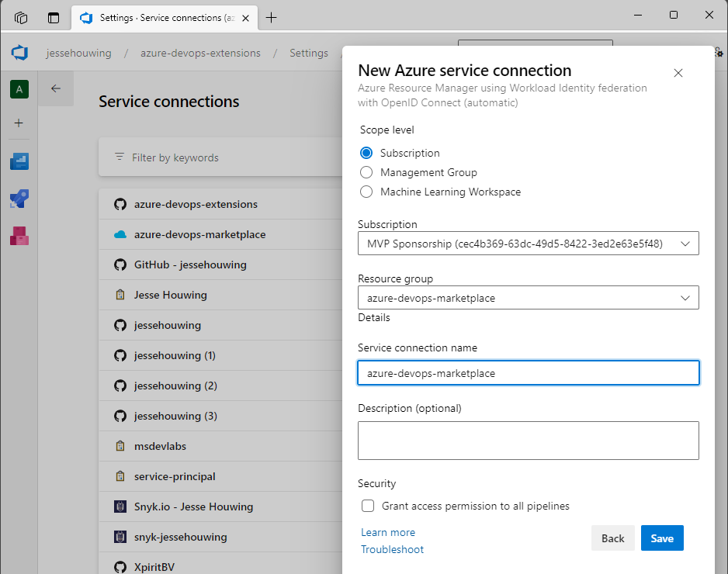
Task: Select the green 'A' organization avatar in sidebar
Action: pos(19,89)
